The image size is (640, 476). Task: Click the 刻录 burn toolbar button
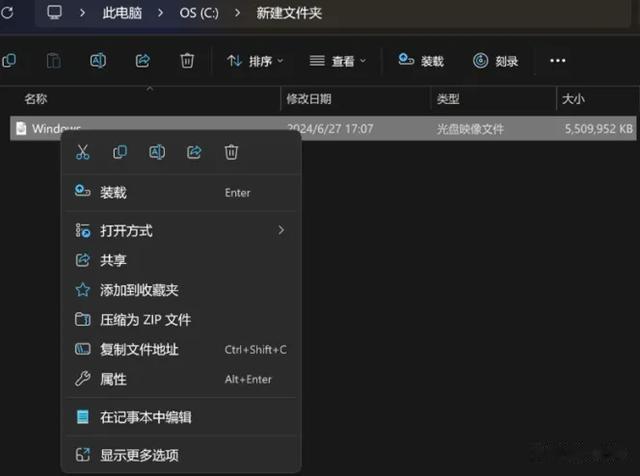496,61
